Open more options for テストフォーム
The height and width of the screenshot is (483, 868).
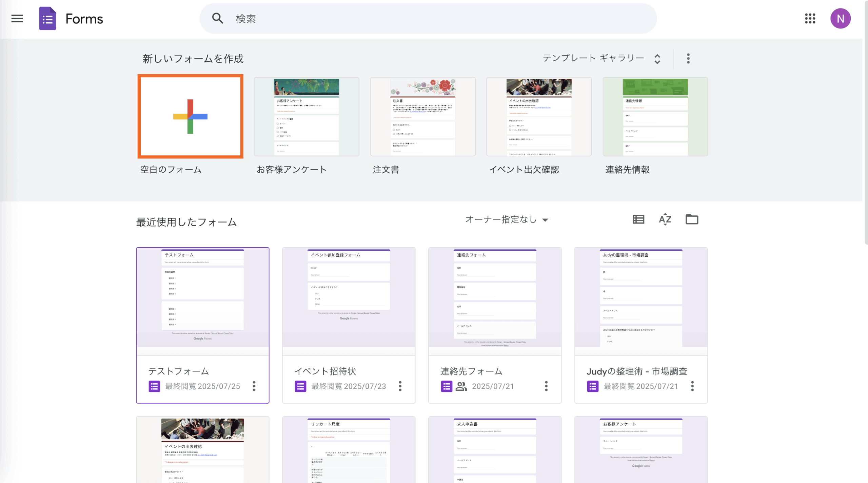click(254, 386)
